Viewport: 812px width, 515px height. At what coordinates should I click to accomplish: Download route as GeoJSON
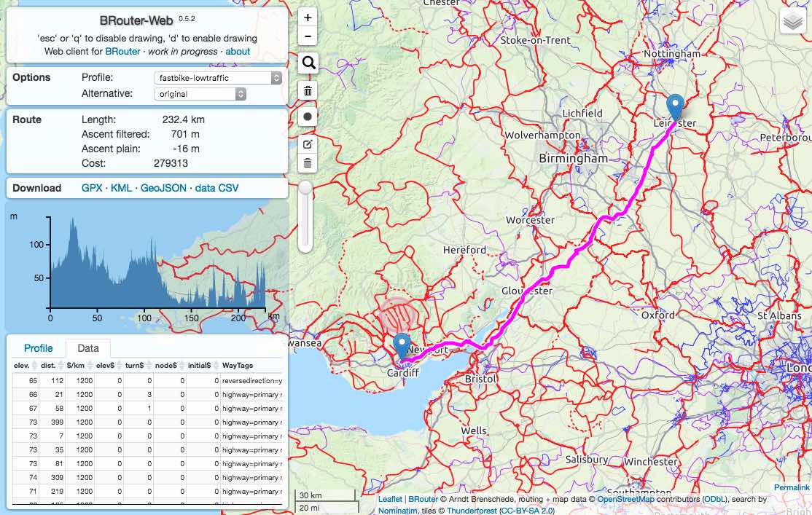[165, 188]
